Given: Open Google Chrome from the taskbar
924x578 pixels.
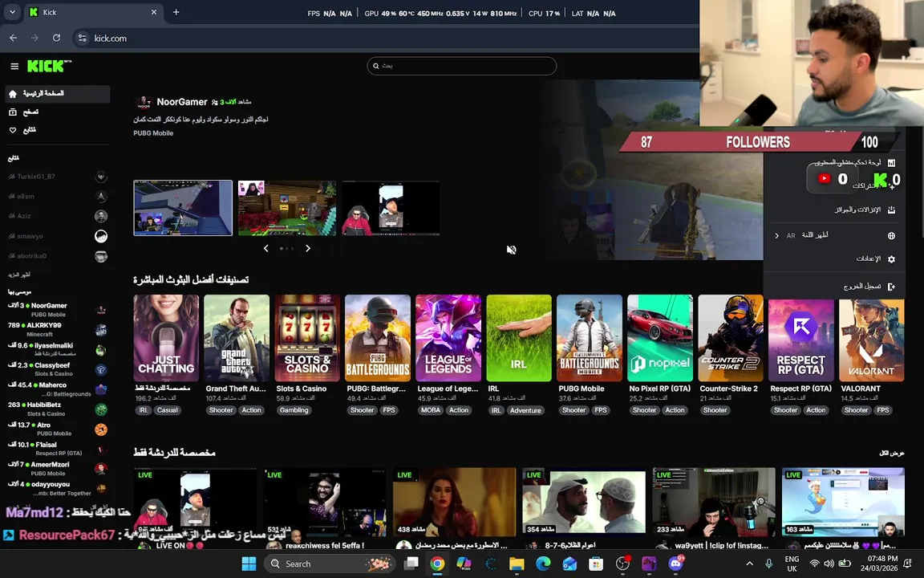Looking at the screenshot, I should coord(437,564).
